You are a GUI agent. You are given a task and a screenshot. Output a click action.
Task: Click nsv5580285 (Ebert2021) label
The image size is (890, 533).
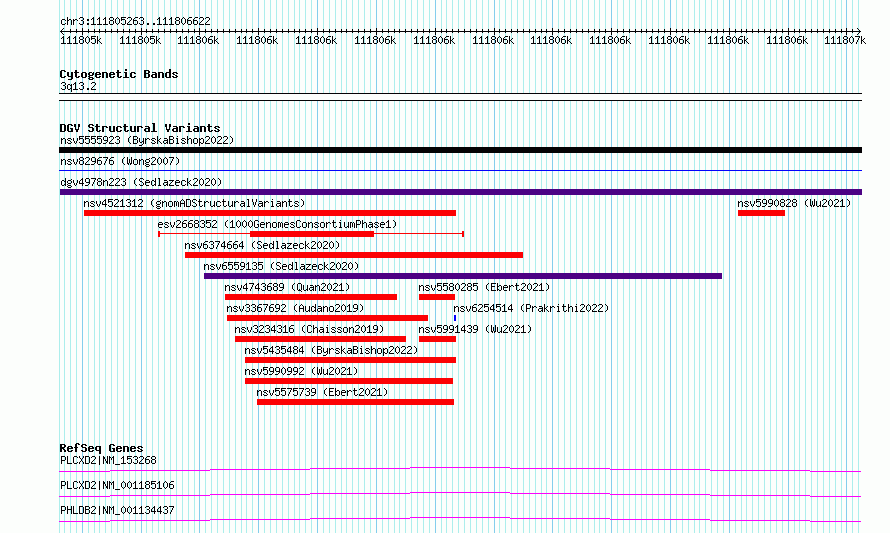tap(484, 287)
